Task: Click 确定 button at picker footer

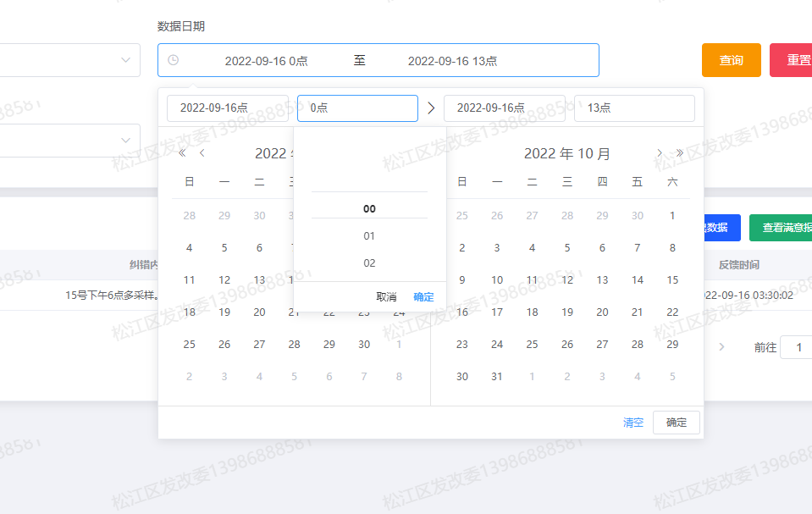Action: click(677, 423)
